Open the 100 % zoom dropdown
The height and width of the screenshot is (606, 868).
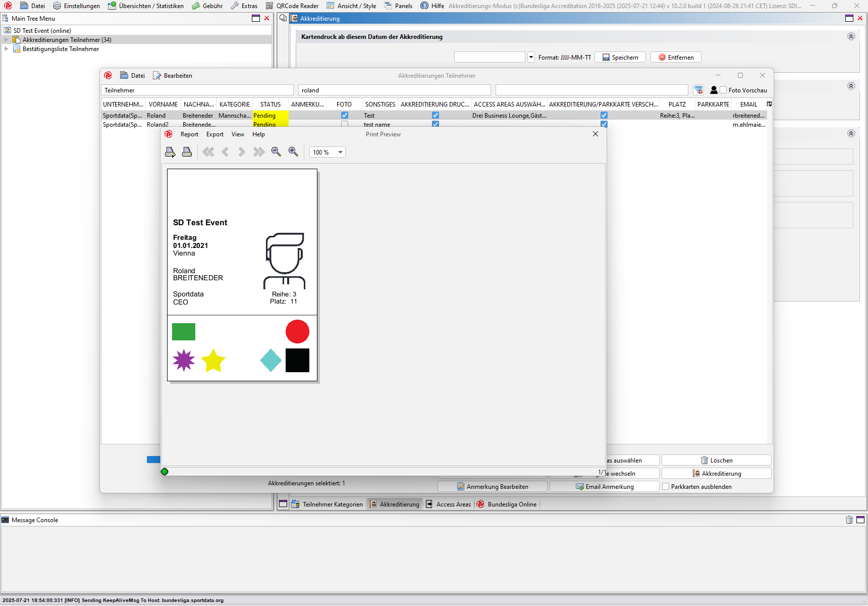pyautogui.click(x=340, y=152)
